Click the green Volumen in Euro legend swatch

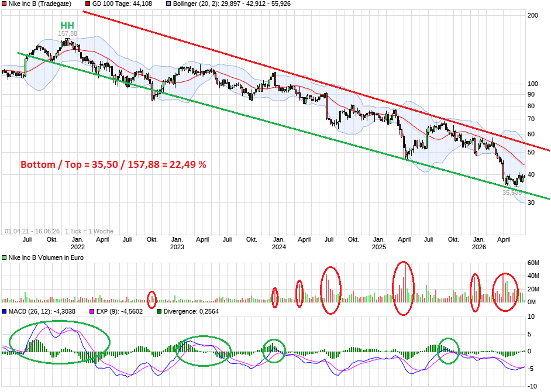4,257
